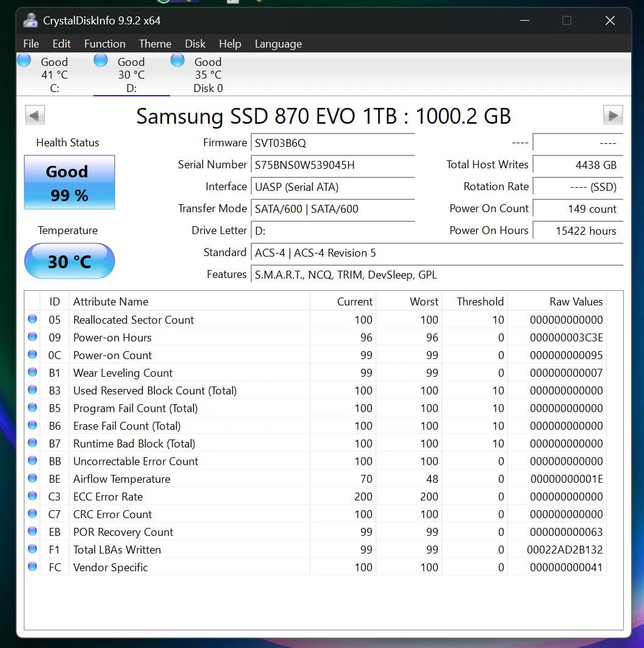Viewport: 644px width, 648px height.
Task: Select raw value 00022AD2B132
Action: [565, 550]
